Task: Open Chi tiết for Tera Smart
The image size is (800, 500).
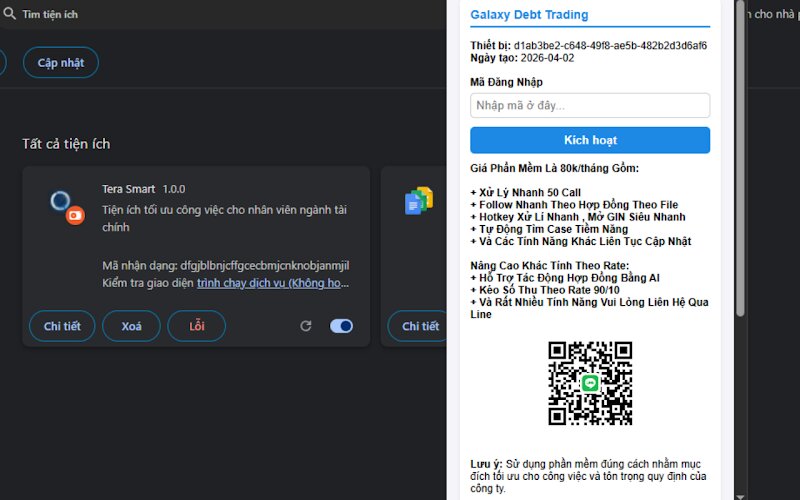Action: (x=62, y=326)
